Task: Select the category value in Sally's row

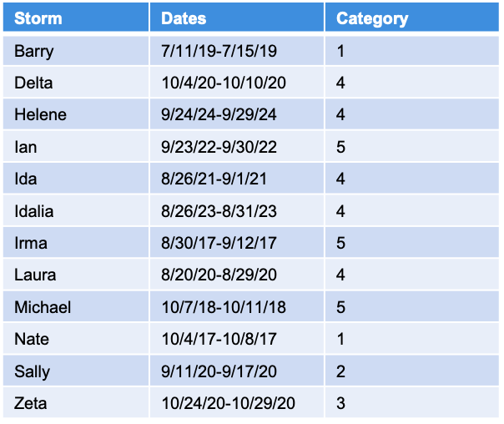Action: click(340, 371)
